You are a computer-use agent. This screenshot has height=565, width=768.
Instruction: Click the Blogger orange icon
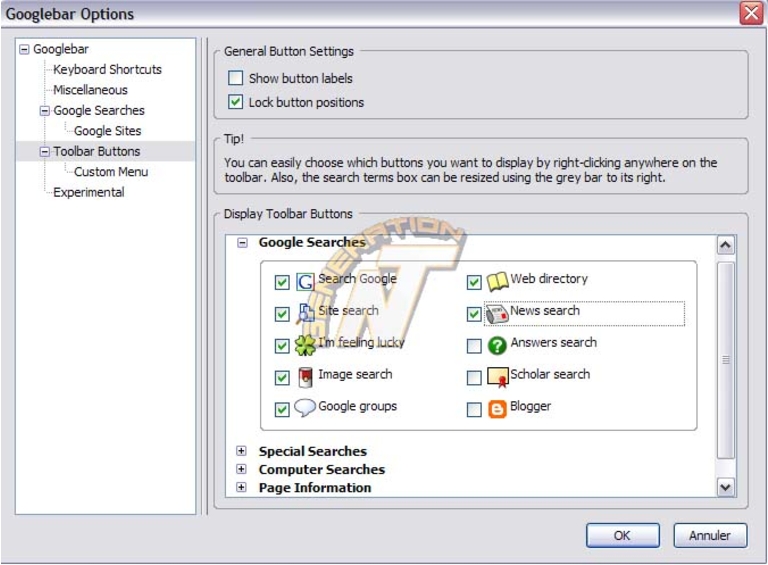point(497,409)
